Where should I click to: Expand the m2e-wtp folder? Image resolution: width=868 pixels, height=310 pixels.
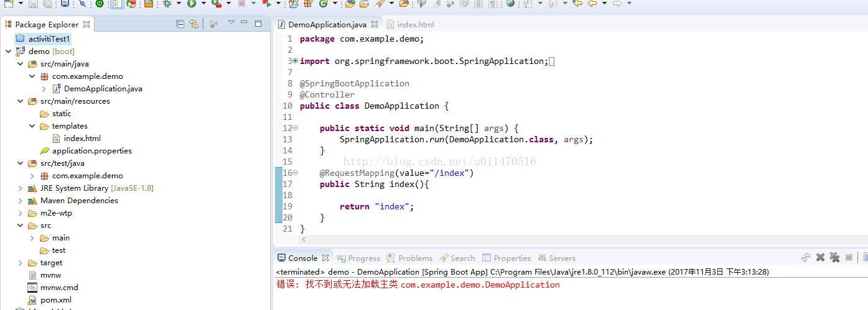tap(20, 213)
